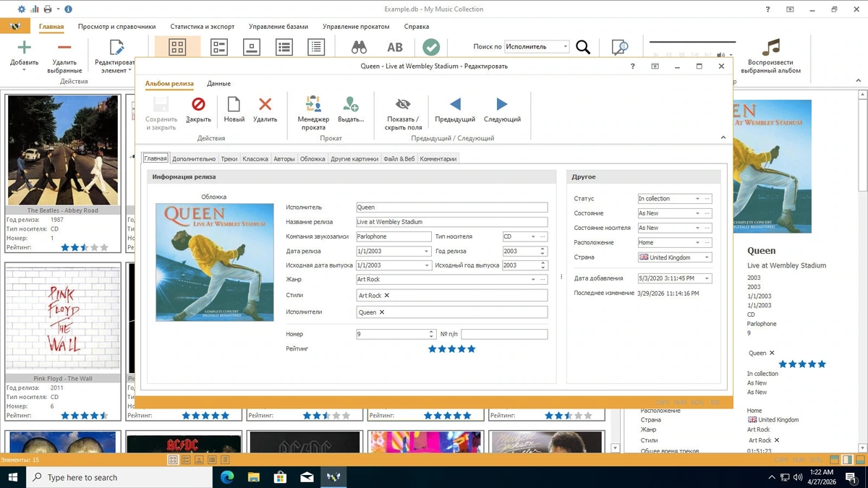Click the Компания звукозаписи Parlophone field
868x488 pixels.
tap(393, 236)
